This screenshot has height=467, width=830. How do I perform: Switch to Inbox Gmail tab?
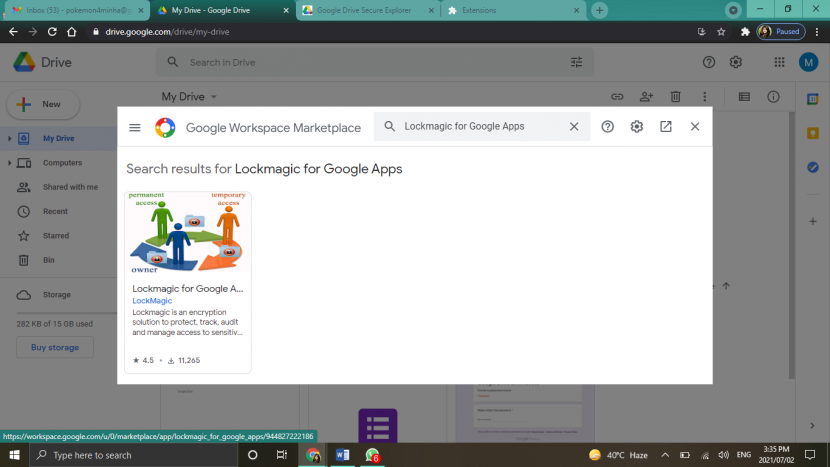(x=78, y=10)
